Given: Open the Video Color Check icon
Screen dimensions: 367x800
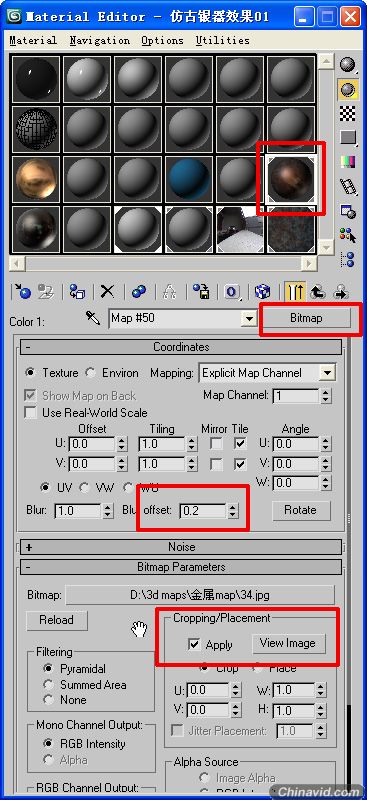Looking at the screenshot, I should [x=348, y=162].
